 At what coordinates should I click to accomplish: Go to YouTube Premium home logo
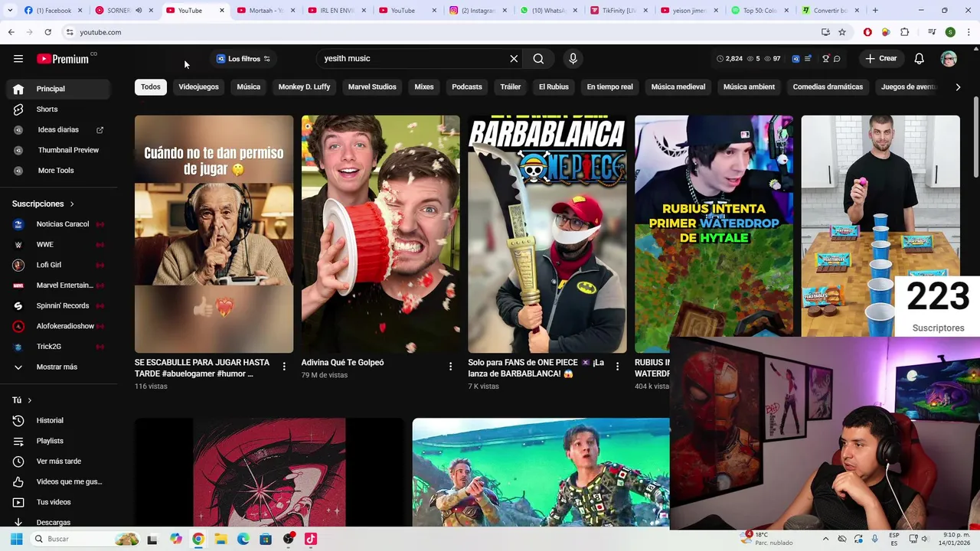coord(64,59)
